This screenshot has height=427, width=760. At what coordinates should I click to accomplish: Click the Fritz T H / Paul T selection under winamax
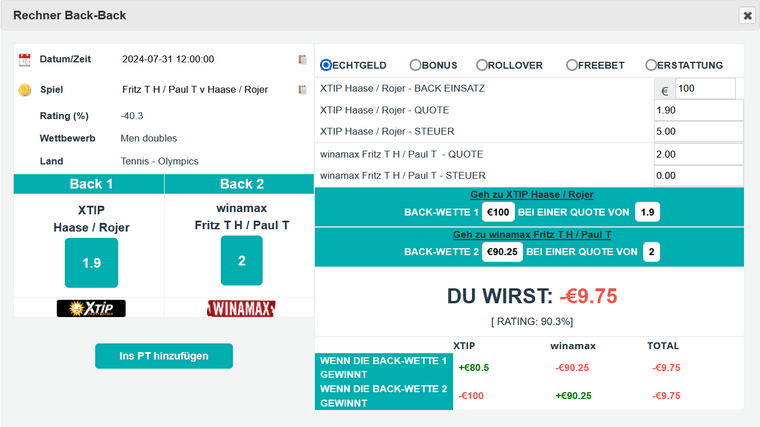coord(241,225)
